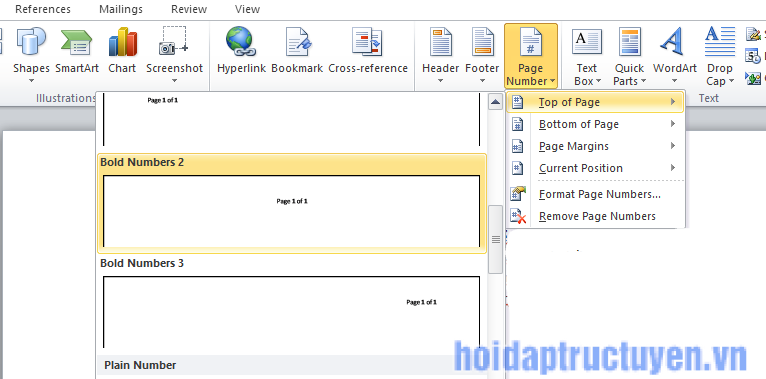The image size is (766, 379).
Task: Add a Bookmark
Action: 297,55
